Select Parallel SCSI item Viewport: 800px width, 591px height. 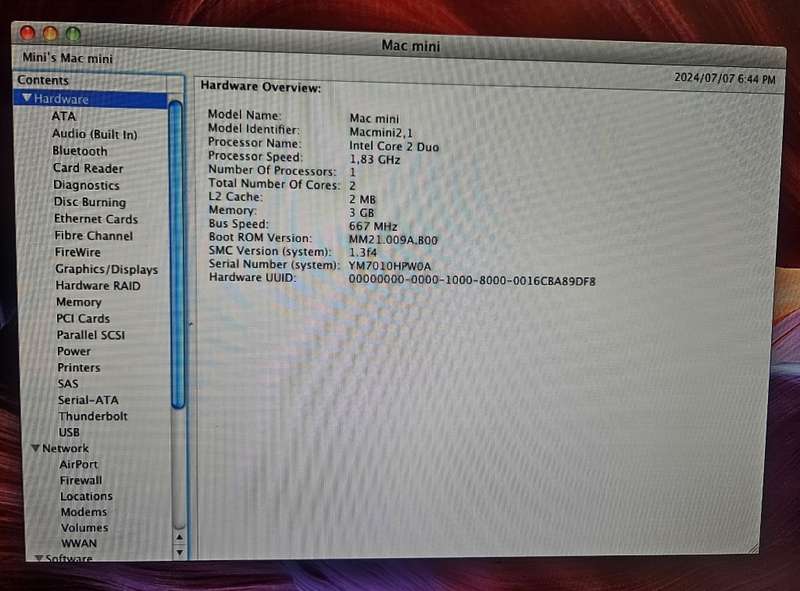pos(91,335)
